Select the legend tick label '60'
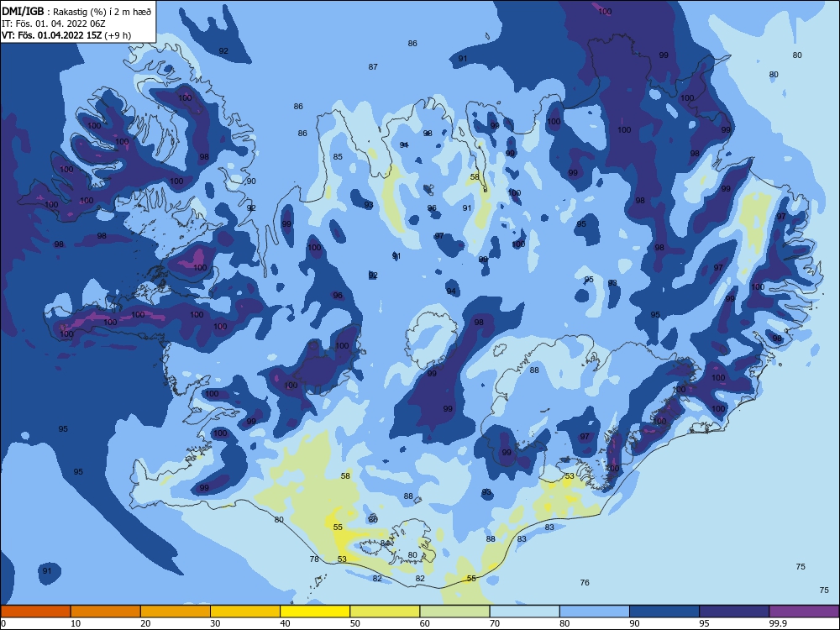The width and height of the screenshot is (840, 630). (x=425, y=623)
